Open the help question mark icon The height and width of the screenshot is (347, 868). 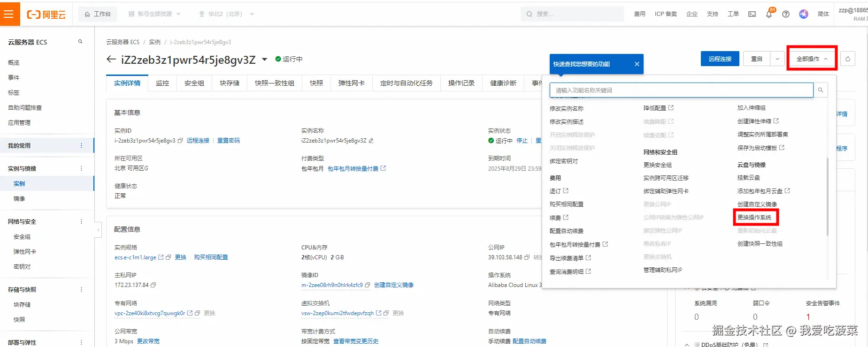pos(786,14)
